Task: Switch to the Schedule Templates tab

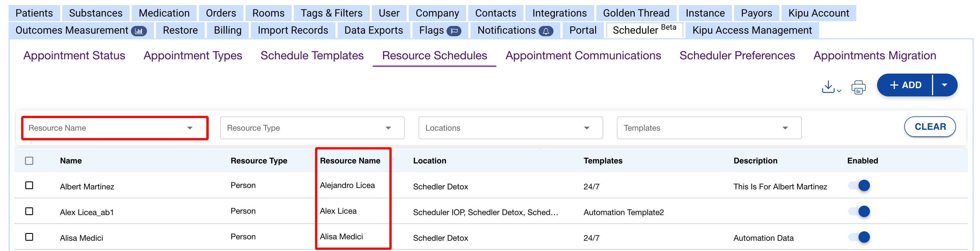Action: point(312,56)
